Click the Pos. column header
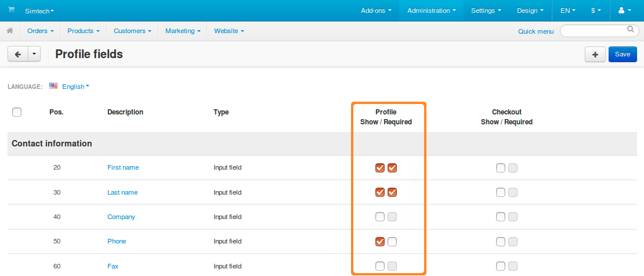 point(56,112)
